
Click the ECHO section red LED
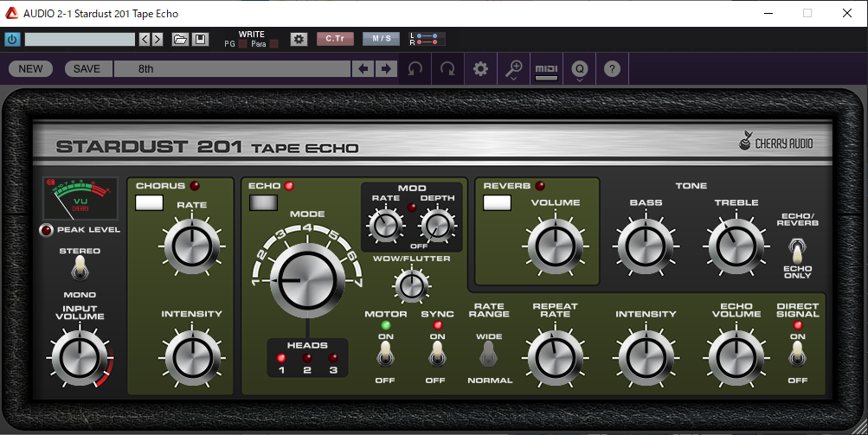pos(289,186)
